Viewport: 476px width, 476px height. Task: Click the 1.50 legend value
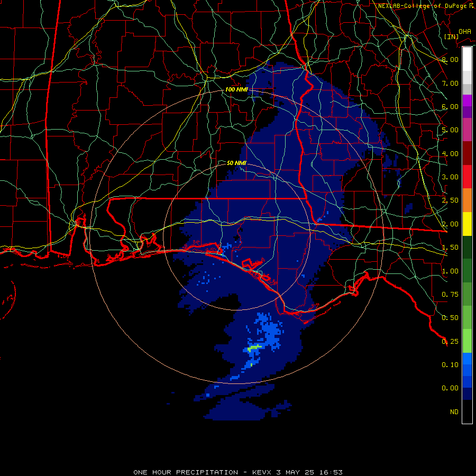tap(450, 248)
